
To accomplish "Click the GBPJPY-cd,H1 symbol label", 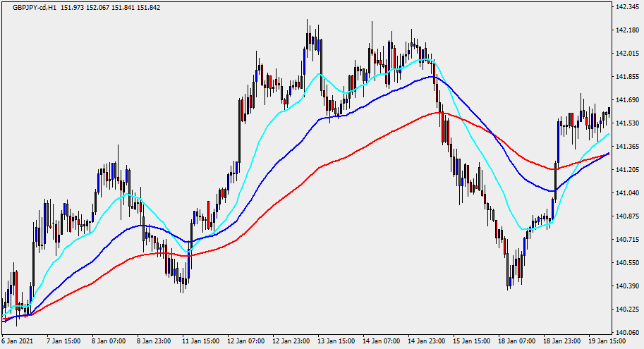I will click(35, 8).
